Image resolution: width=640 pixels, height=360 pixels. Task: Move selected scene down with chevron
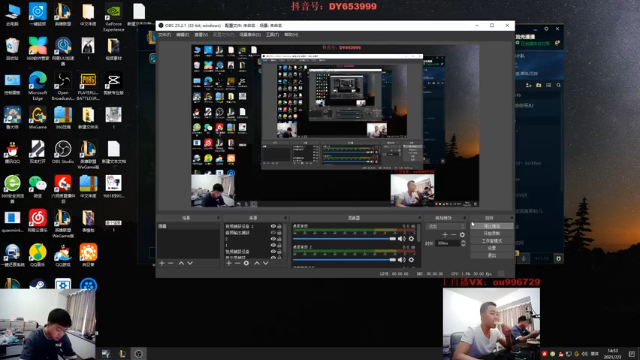190,263
